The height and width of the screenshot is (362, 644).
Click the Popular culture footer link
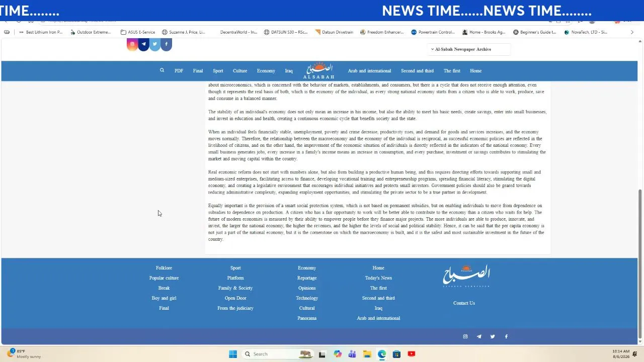(x=164, y=278)
